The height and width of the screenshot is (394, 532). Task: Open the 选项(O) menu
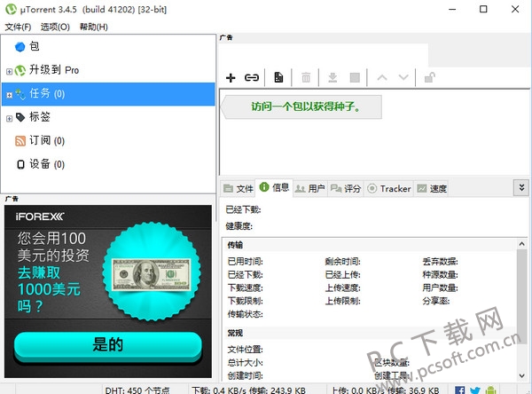pyautogui.click(x=55, y=27)
